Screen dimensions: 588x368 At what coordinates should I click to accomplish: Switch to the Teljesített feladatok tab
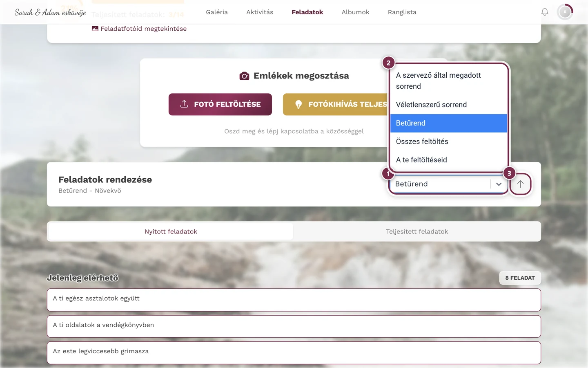[x=417, y=231]
